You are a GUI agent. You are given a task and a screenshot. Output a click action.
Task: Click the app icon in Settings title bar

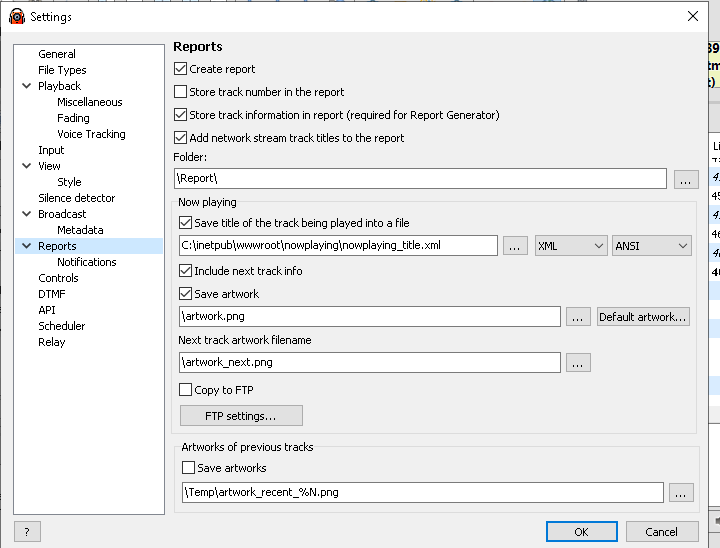point(17,17)
